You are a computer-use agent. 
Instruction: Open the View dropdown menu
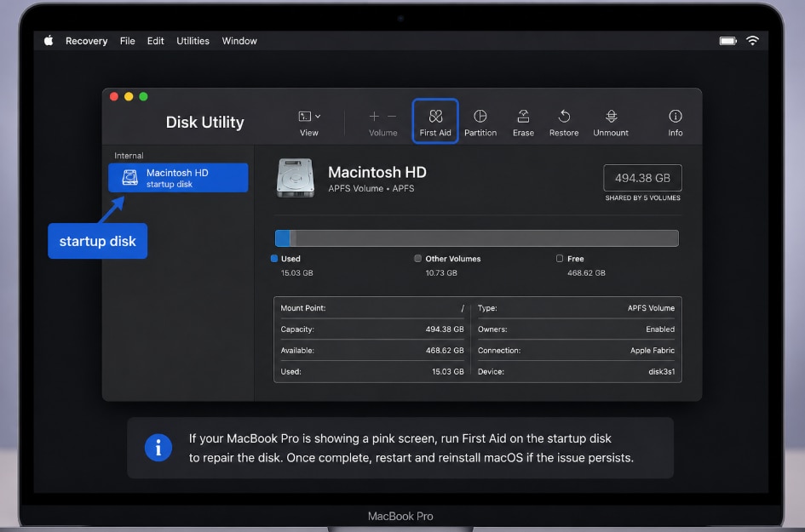[309, 123]
